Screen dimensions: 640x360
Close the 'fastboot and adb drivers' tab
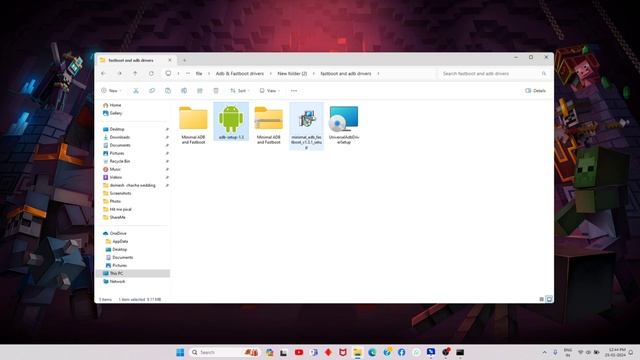(170, 60)
